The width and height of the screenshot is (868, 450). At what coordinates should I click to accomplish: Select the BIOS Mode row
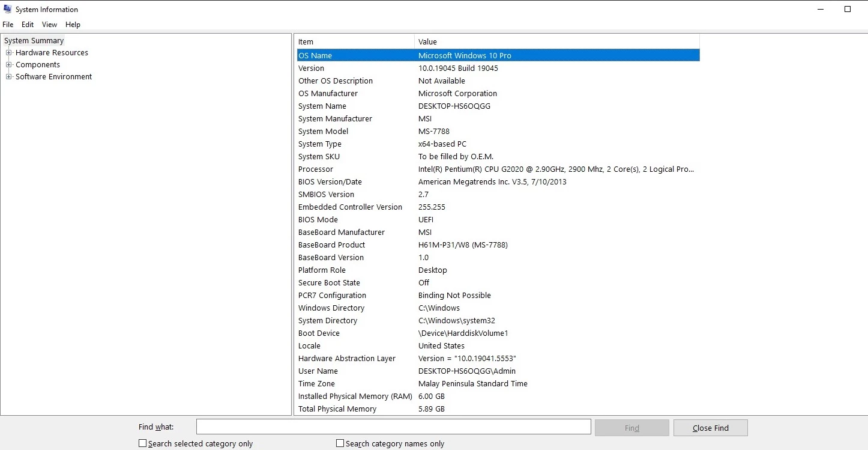click(x=498, y=219)
